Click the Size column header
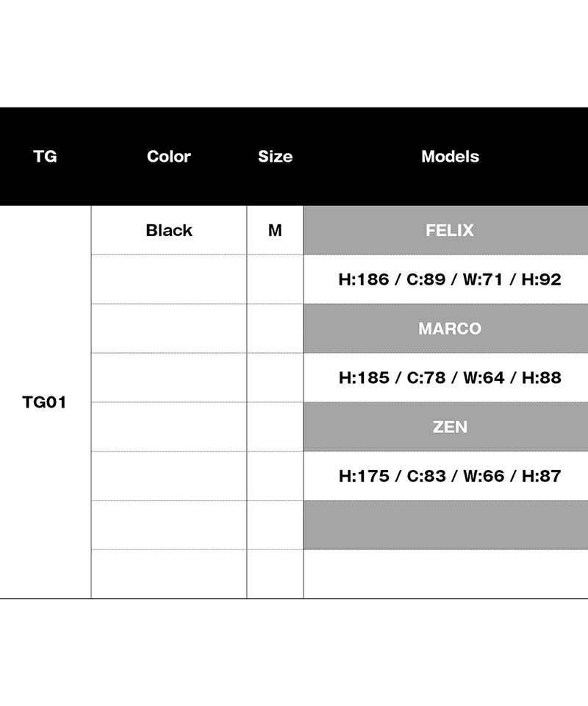 (x=275, y=157)
